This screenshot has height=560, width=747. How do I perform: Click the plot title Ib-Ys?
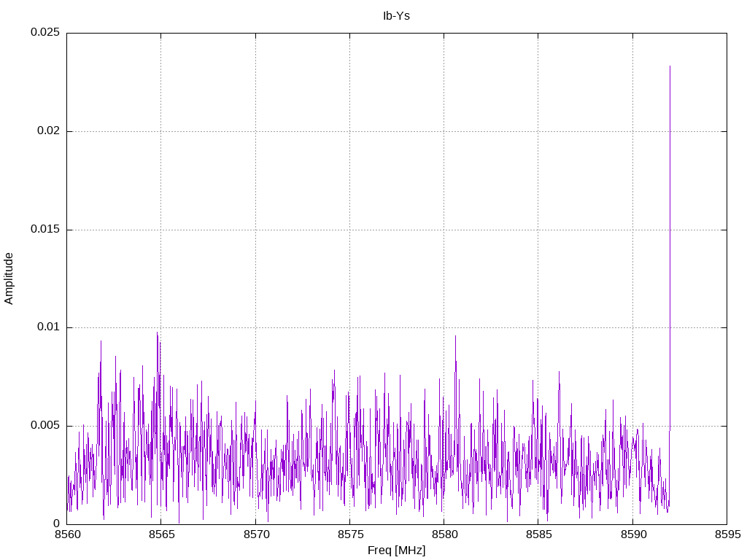point(396,16)
